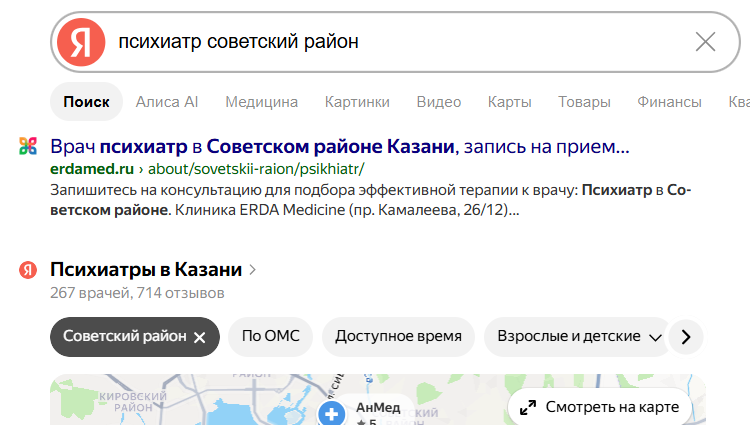Click the result snippet about ERDA Medicine

(x=371, y=200)
